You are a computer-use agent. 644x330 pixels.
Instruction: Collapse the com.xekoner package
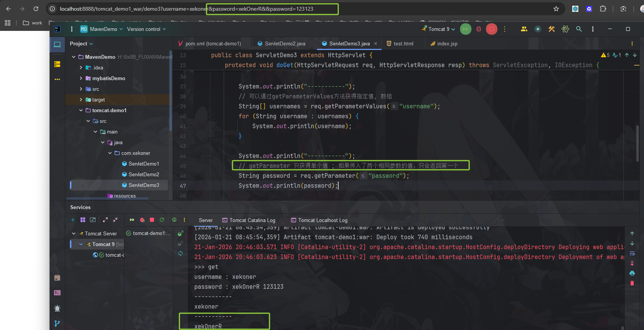click(110, 153)
